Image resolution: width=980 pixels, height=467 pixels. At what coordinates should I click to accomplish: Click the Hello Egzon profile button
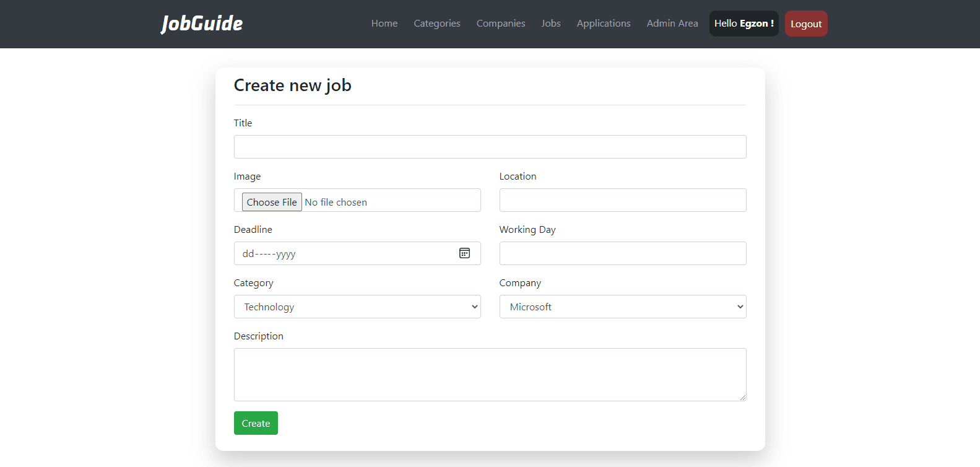pyautogui.click(x=744, y=24)
